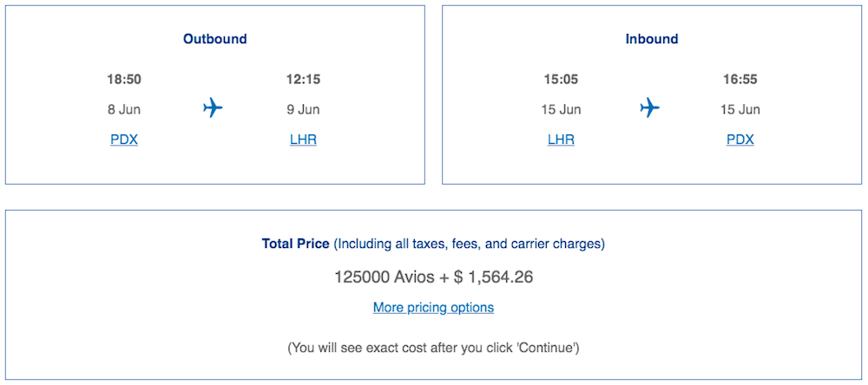The height and width of the screenshot is (385, 868).
Task: Click the Outbound airplane icon
Action: [213, 108]
